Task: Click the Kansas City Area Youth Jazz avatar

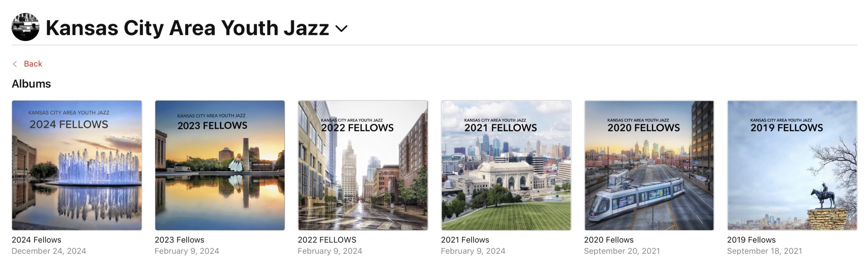Action: pyautogui.click(x=25, y=27)
